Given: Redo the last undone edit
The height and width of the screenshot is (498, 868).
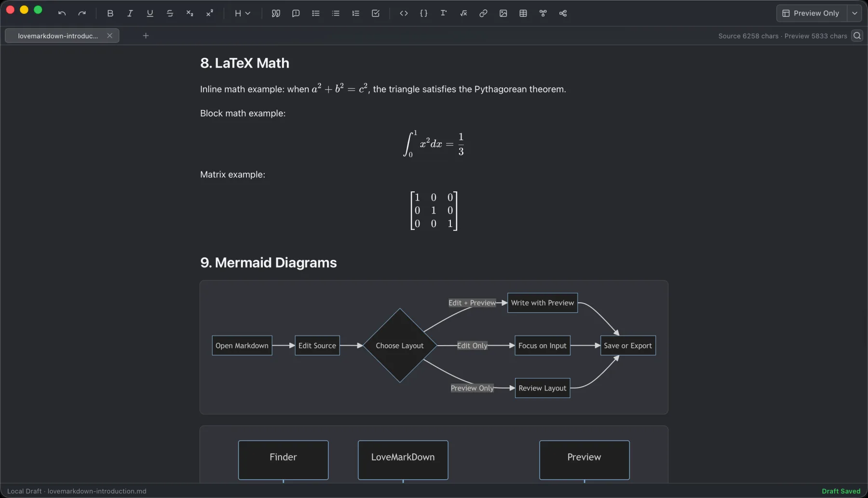Looking at the screenshot, I should tap(82, 13).
